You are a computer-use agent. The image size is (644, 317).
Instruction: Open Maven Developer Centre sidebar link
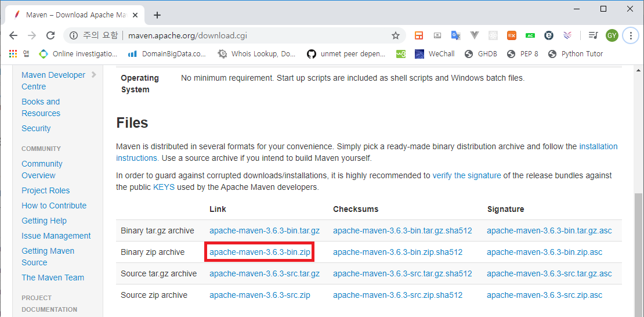[53, 81]
